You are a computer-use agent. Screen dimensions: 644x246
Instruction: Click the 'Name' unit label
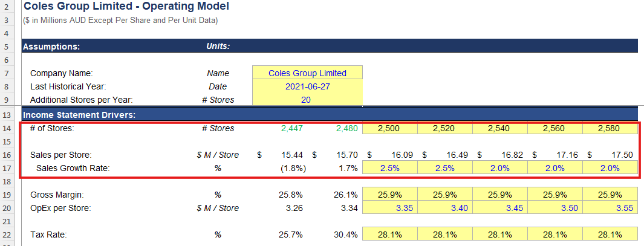[218, 74]
